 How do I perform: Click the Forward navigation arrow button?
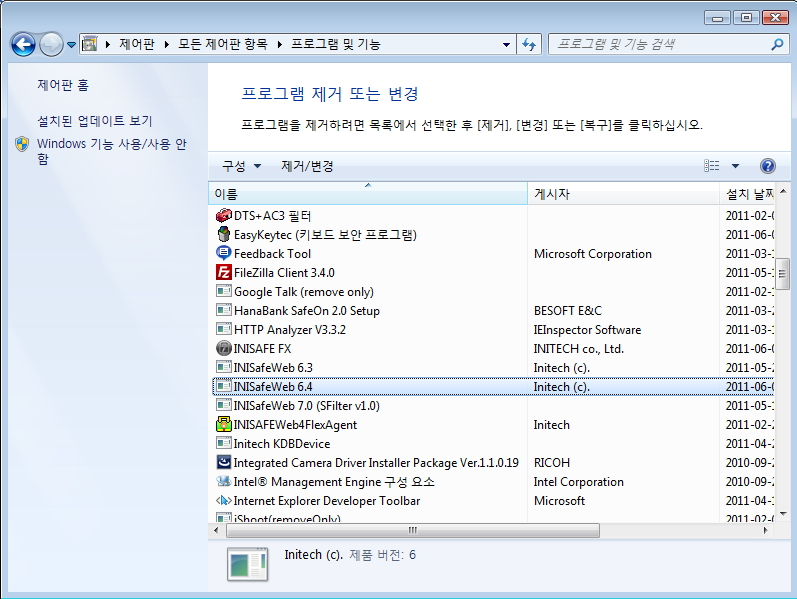pos(51,45)
